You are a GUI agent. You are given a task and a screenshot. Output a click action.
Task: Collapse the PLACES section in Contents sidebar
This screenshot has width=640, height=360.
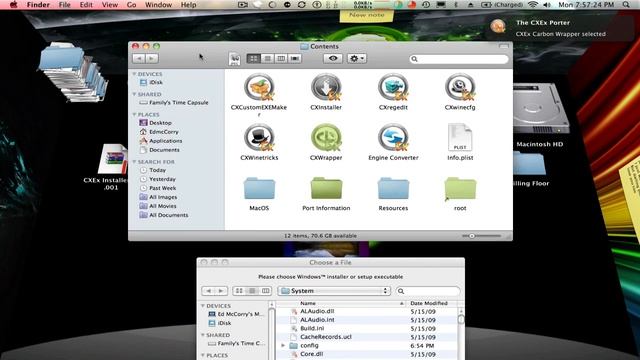pyautogui.click(x=134, y=115)
